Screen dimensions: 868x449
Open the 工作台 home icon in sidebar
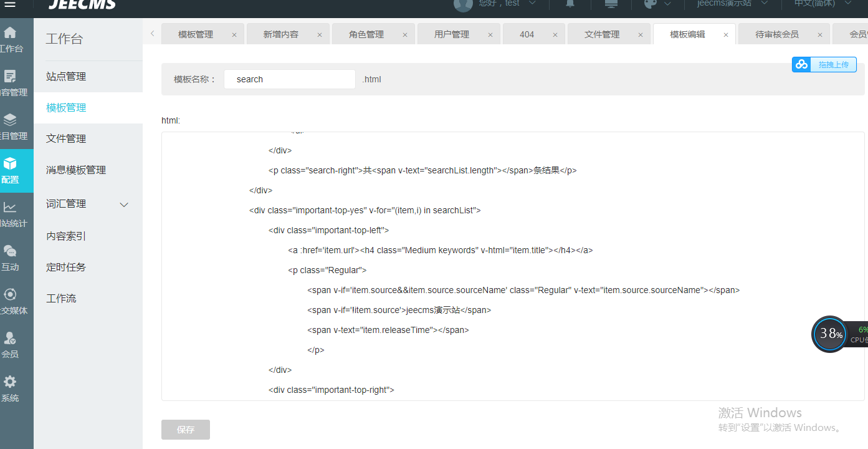point(11,33)
